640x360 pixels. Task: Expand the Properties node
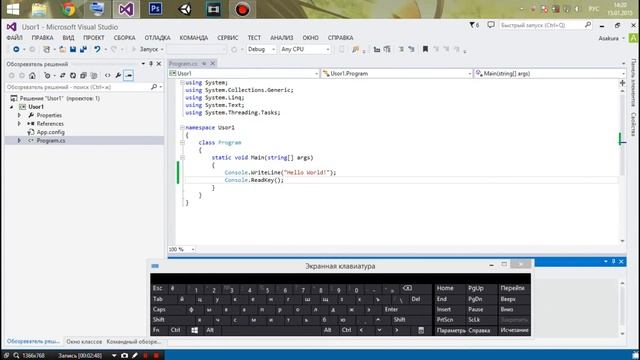[x=19, y=116]
